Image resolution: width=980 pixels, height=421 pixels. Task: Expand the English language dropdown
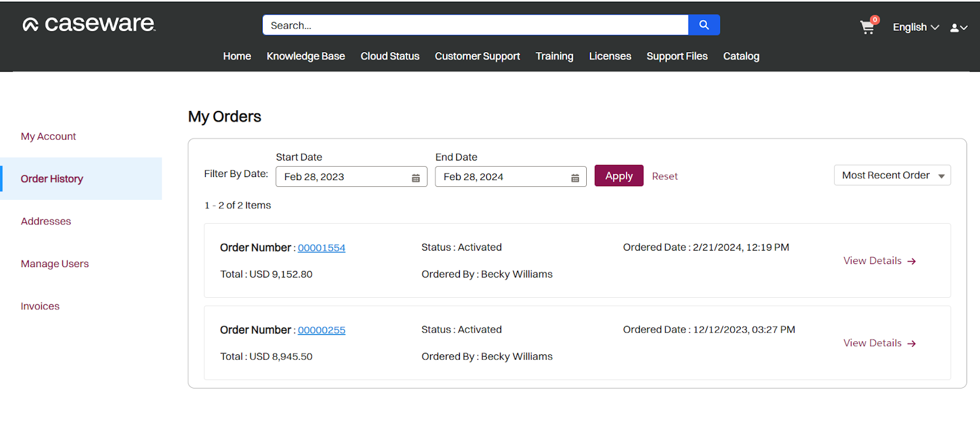pos(915,28)
